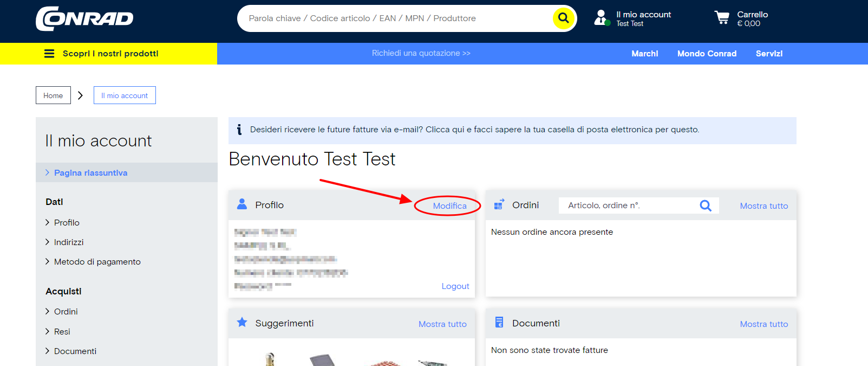Click the Documenti card document icon
Viewport: 868px width, 366px height.
click(499, 323)
